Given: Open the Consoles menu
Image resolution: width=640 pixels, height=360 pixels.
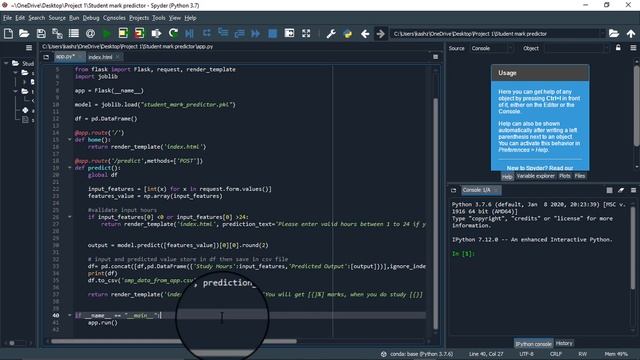Looking at the screenshot, I should tap(114, 18).
